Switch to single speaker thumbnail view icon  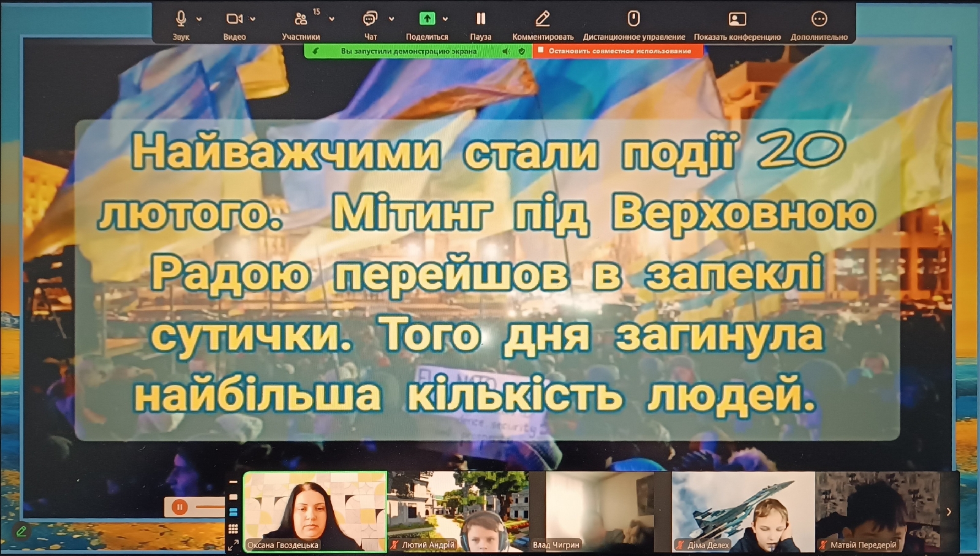pos(233,497)
